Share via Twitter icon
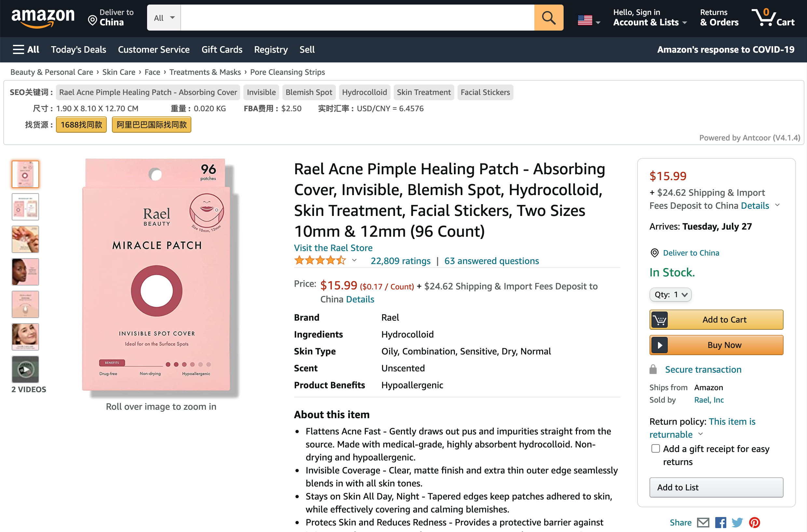 [x=737, y=523]
